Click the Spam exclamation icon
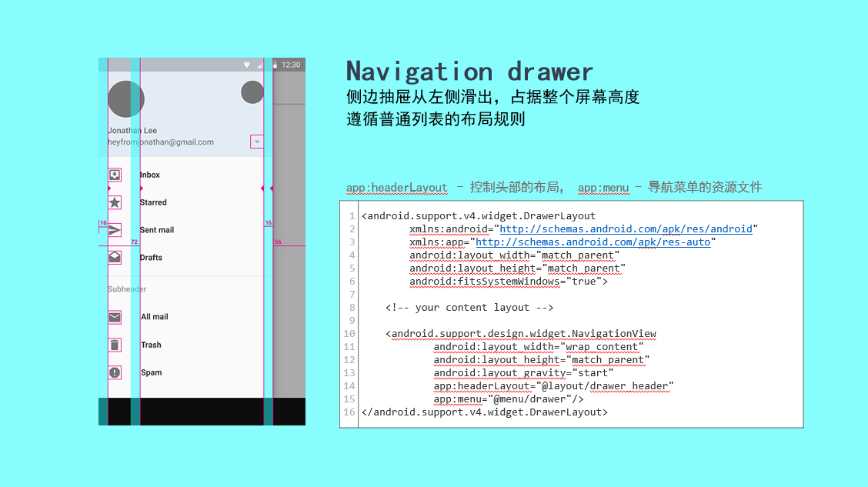The image size is (868, 487). click(115, 372)
